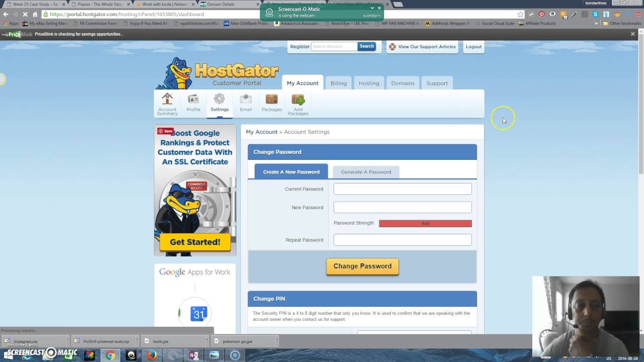
Task: Click My Account breadcrumb link
Action: [262, 132]
